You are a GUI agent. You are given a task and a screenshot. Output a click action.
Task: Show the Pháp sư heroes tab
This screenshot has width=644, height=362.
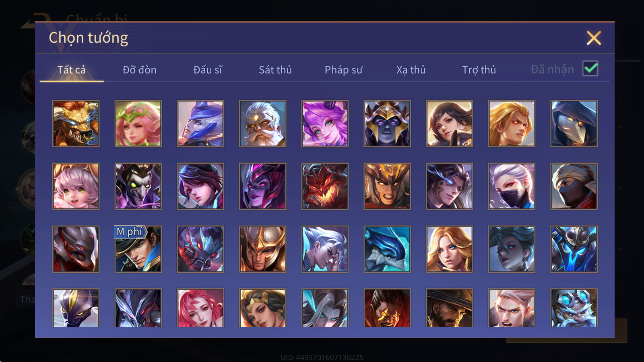tap(343, 70)
